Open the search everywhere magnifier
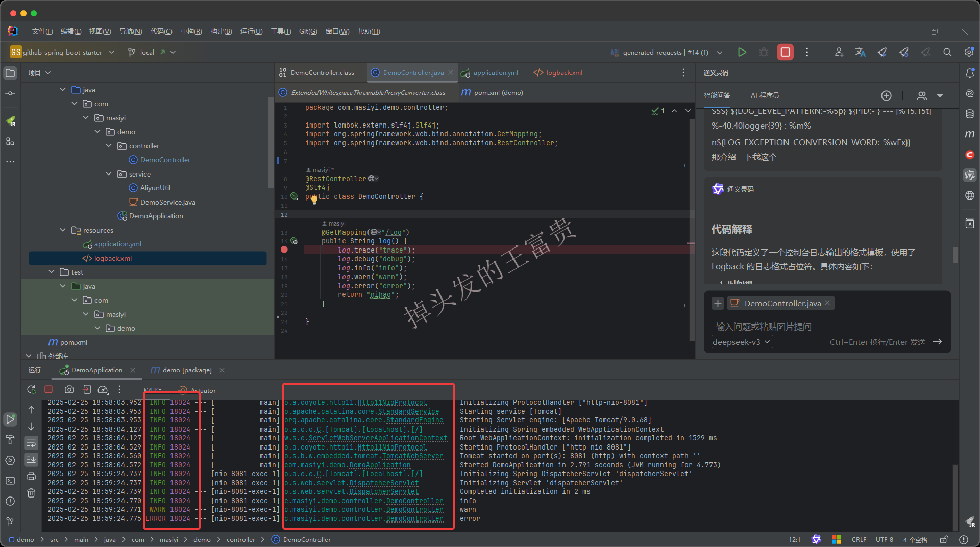This screenshot has height=547, width=980. point(947,52)
